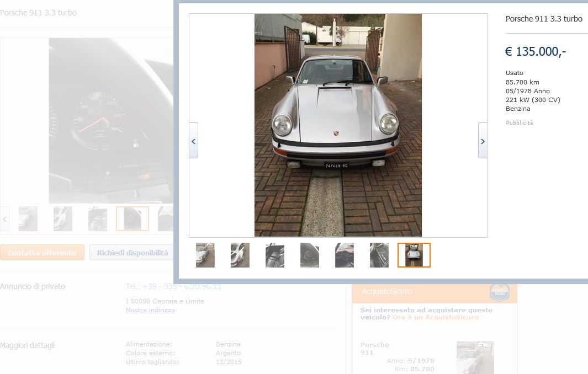Image resolution: width=588 pixels, height=374 pixels.
Task: Select the orange-outlined gauge thumbnail on background page
Action: 133,219
